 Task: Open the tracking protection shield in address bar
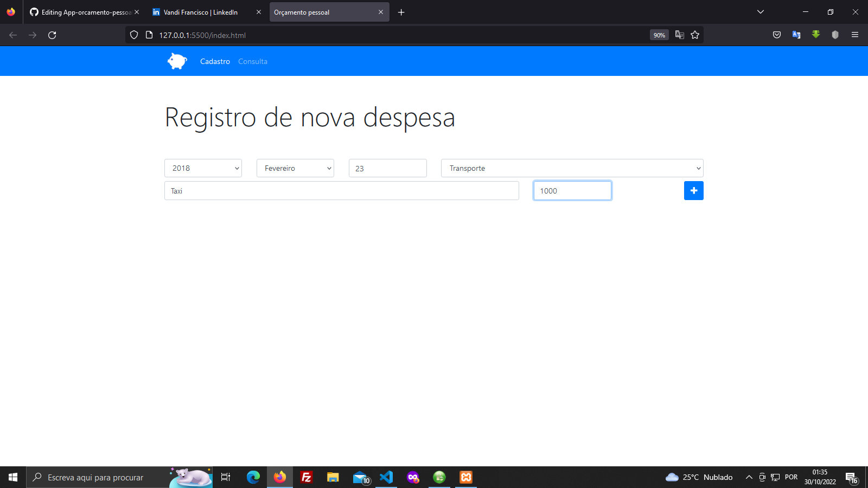[x=133, y=35]
